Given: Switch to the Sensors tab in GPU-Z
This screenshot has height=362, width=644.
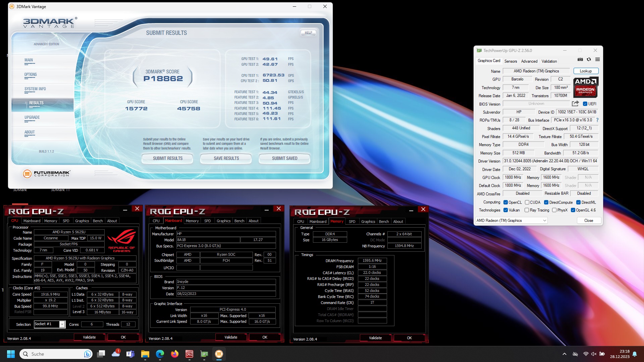Looking at the screenshot, I should [x=511, y=61].
